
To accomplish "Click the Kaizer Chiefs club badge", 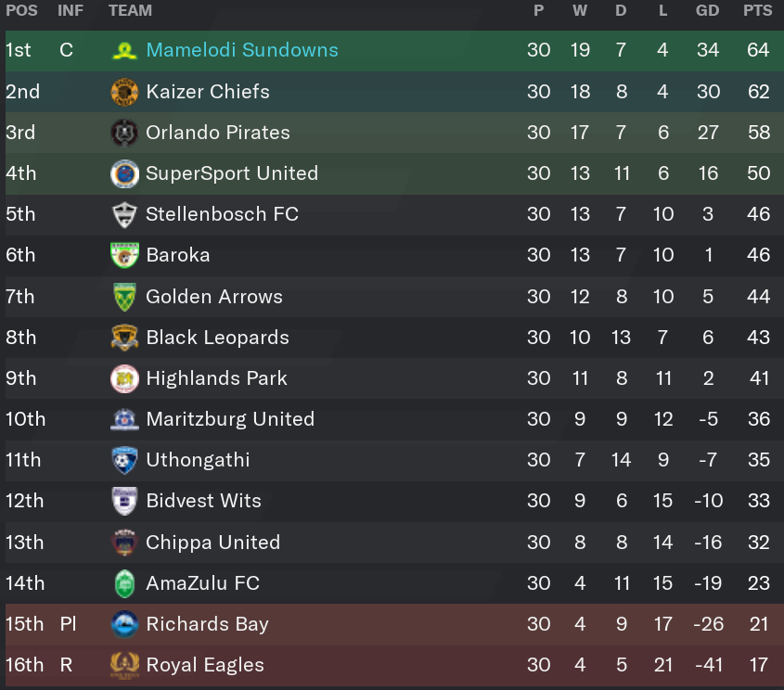I will pyautogui.click(x=124, y=92).
